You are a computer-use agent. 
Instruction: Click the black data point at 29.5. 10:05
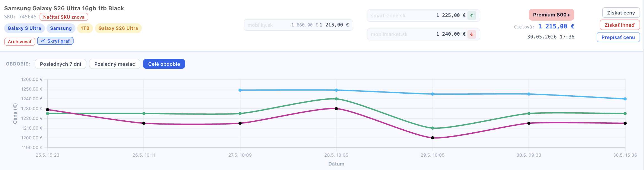pyautogui.click(x=433, y=138)
